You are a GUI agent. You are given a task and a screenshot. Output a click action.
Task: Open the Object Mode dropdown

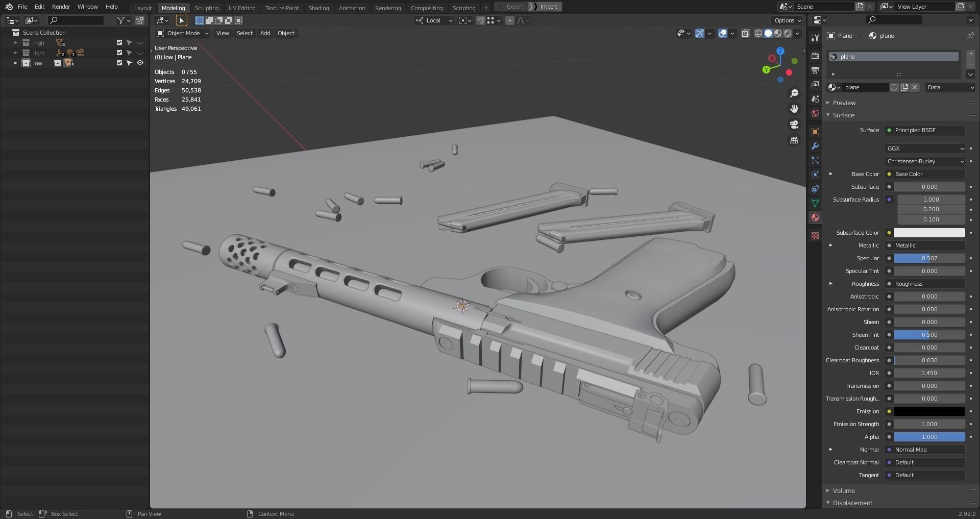183,33
